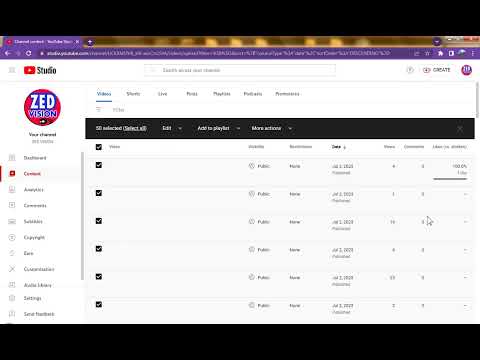Click the filter list icon
480x360 pixels.
(x=99, y=110)
